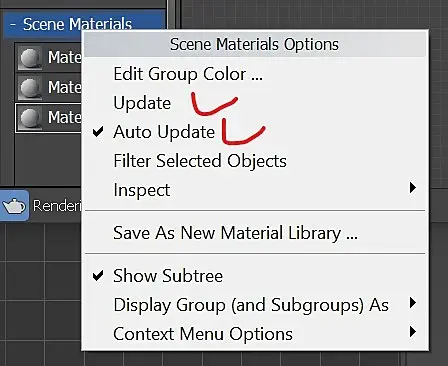Image resolution: width=448 pixels, height=366 pixels.
Task: Click the Auto Update checkmark
Action: point(98,132)
